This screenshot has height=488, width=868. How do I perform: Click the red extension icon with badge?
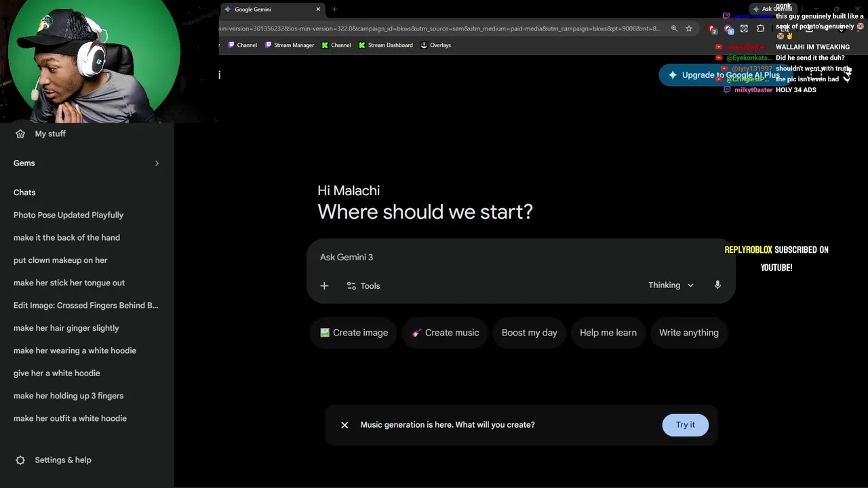(712, 29)
